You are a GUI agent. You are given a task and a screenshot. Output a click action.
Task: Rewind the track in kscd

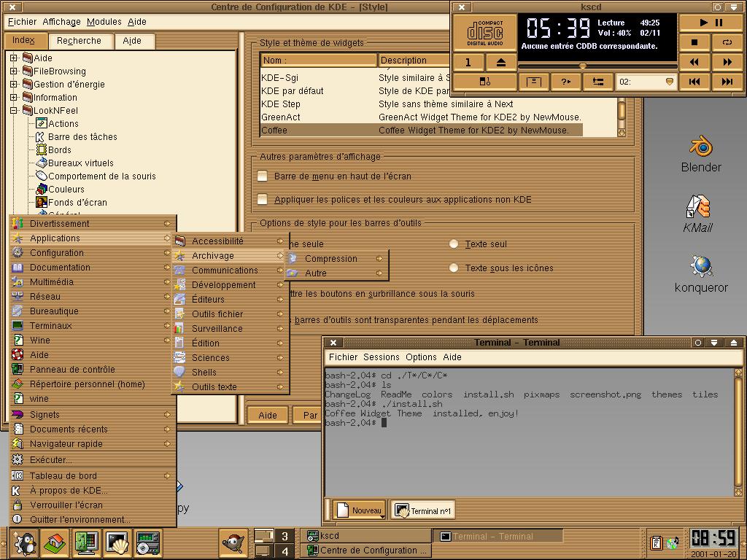[x=694, y=62]
